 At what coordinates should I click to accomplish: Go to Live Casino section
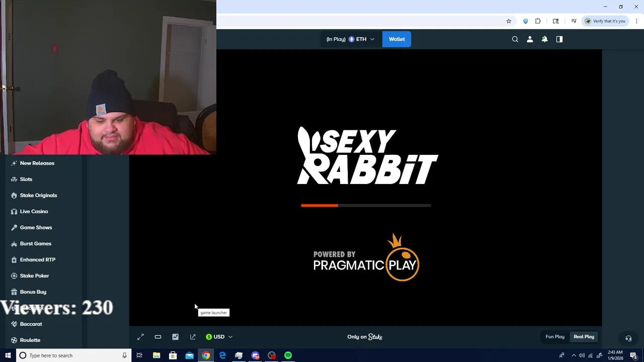click(34, 211)
